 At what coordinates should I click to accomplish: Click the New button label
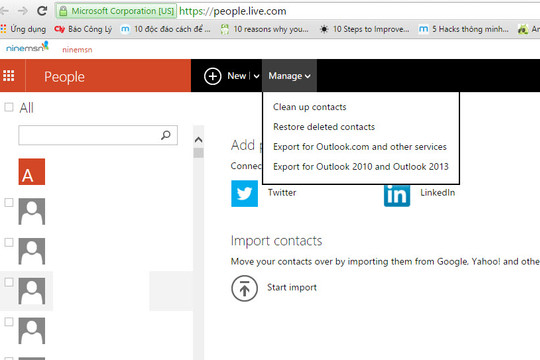[x=237, y=76]
